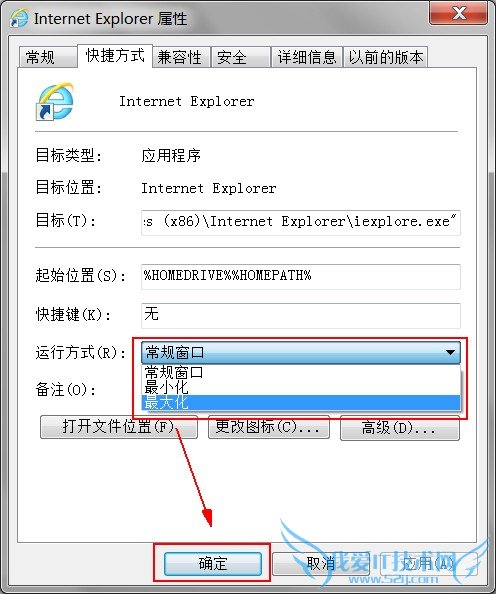Open the 兼容性 tab
The width and height of the screenshot is (496, 594).
181,58
